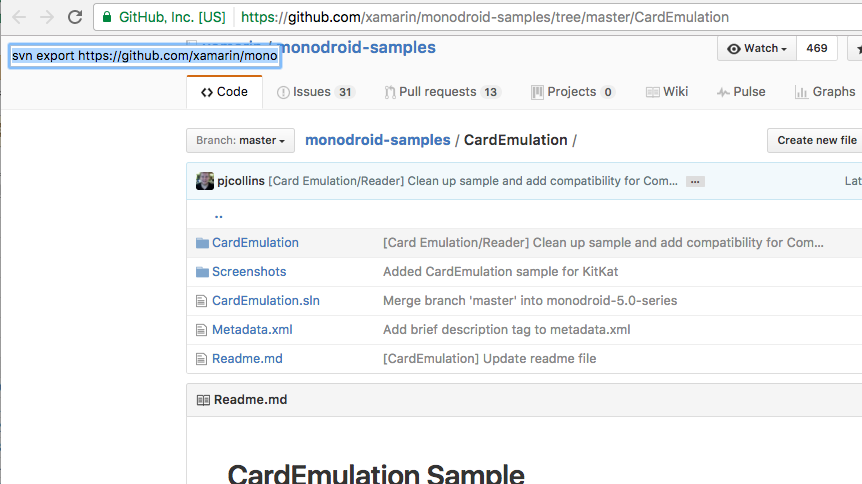Image resolution: width=862 pixels, height=484 pixels.
Task: Open the Watch dropdown button
Action: point(756,48)
